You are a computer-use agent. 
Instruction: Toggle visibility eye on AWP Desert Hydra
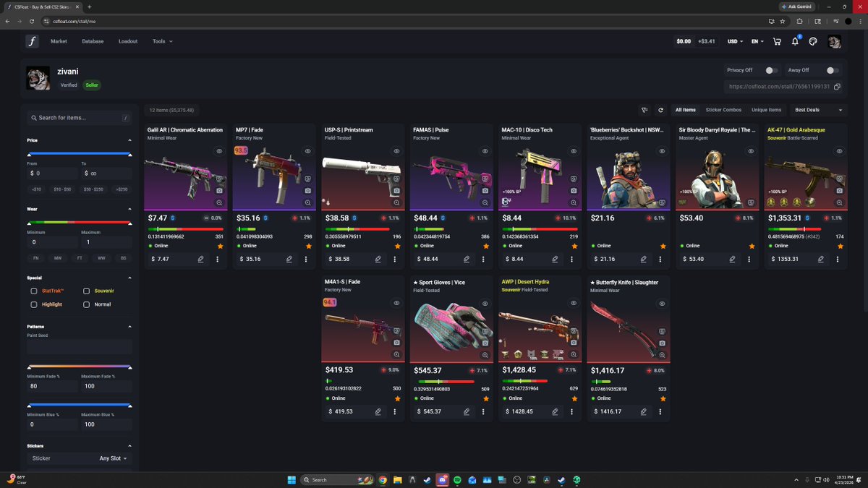tap(574, 304)
